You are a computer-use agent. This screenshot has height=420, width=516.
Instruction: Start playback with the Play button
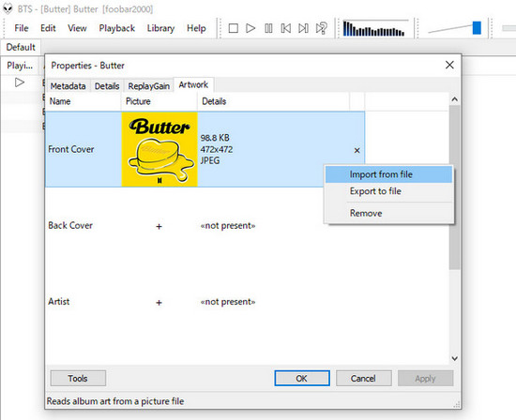pos(250,28)
